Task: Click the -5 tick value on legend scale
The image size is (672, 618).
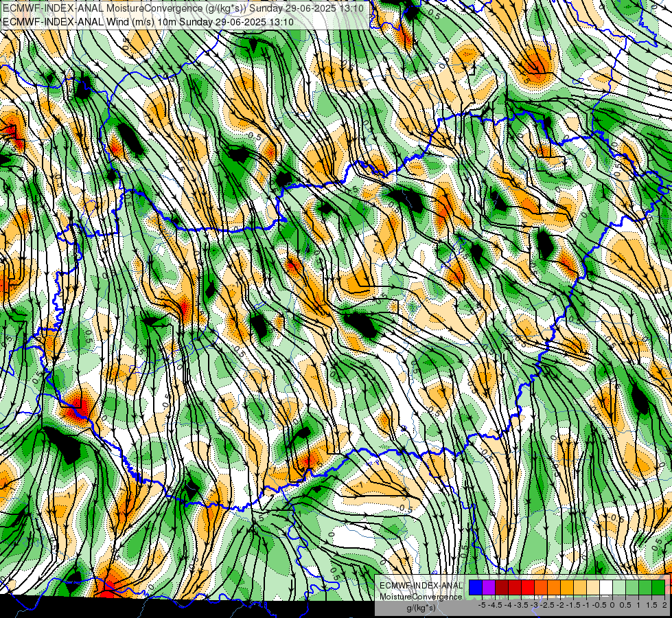Action: pos(482,605)
